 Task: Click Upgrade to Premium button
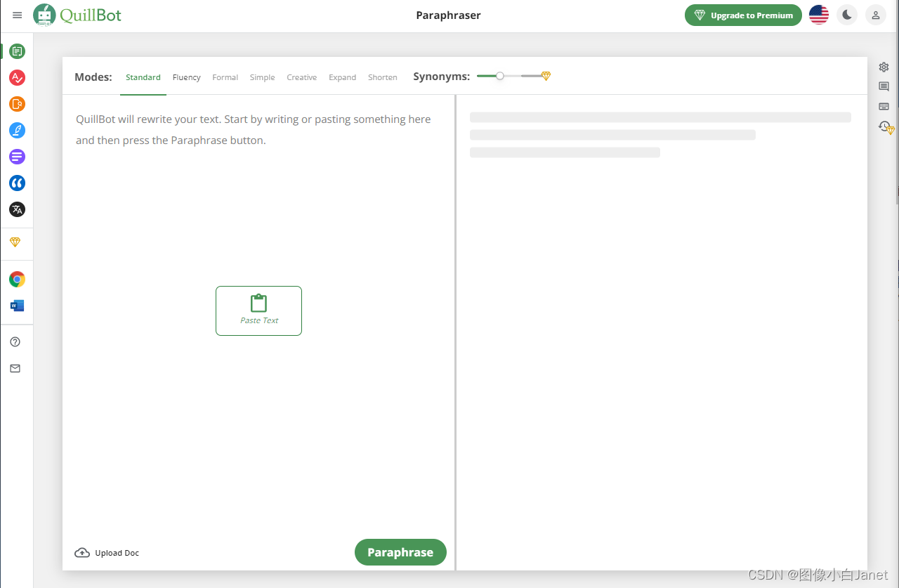[x=743, y=15]
